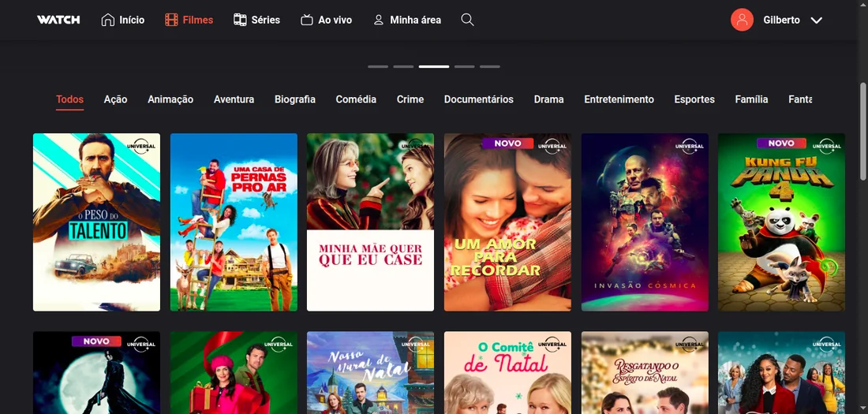The height and width of the screenshot is (414, 868).
Task: Open Nosso Mural de Natal poster
Action: click(x=370, y=372)
